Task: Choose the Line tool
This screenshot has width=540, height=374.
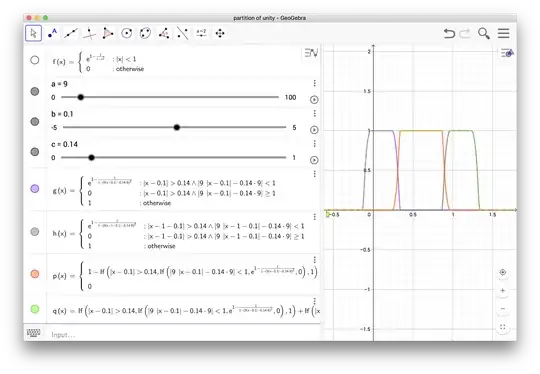Action: pyautogui.click(x=71, y=33)
